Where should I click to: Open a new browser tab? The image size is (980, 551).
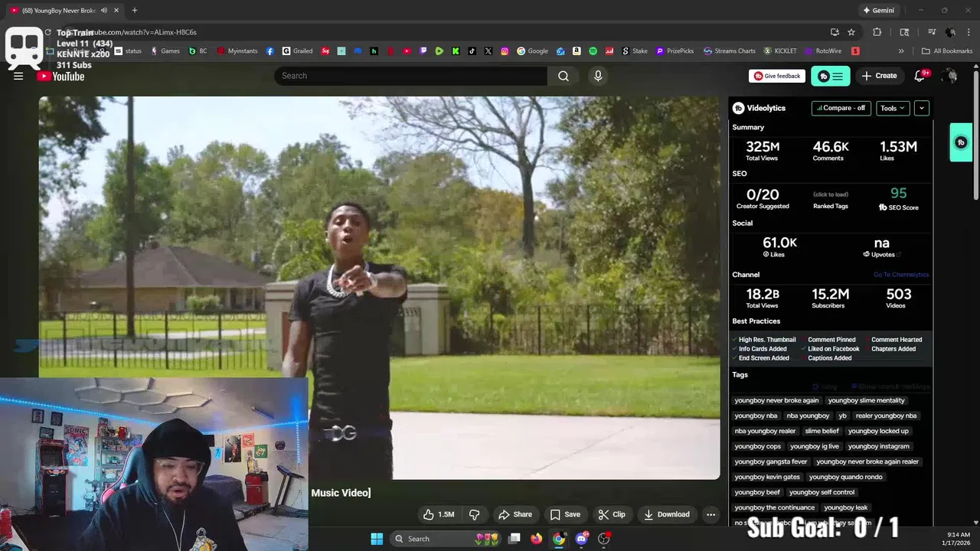[134, 11]
